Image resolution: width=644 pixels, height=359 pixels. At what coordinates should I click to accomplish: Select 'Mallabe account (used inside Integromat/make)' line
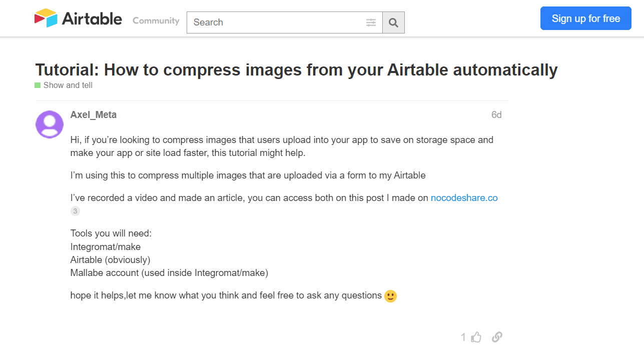click(170, 273)
